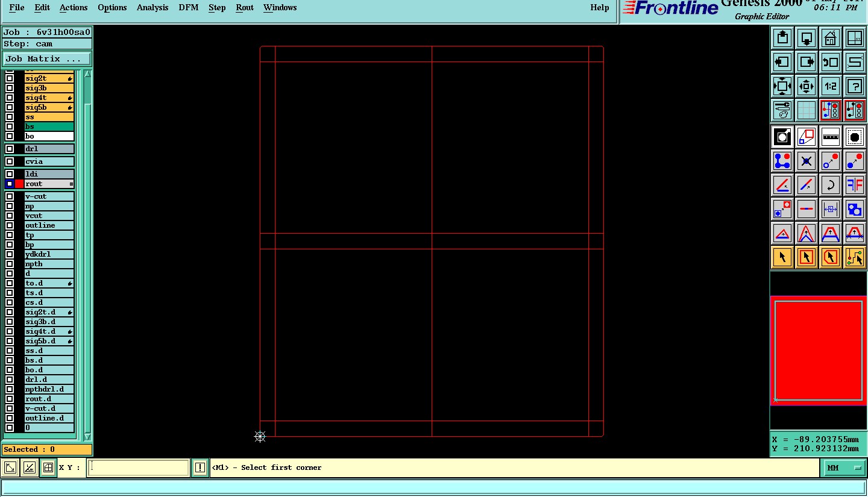Select the polygon selection arrow tool
Screen dimensions: 868x497
click(x=831, y=257)
